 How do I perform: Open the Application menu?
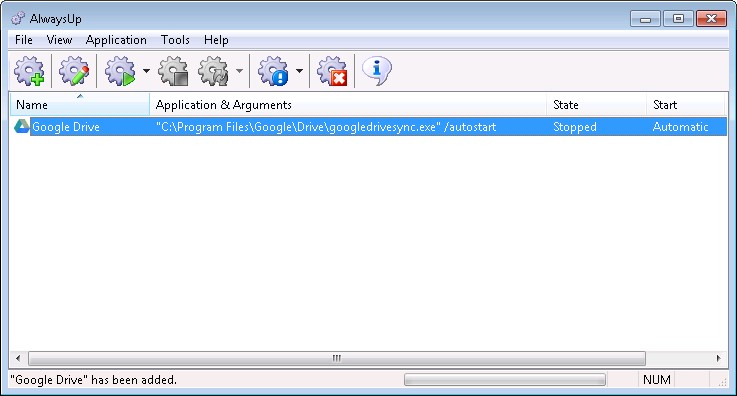pyautogui.click(x=116, y=40)
